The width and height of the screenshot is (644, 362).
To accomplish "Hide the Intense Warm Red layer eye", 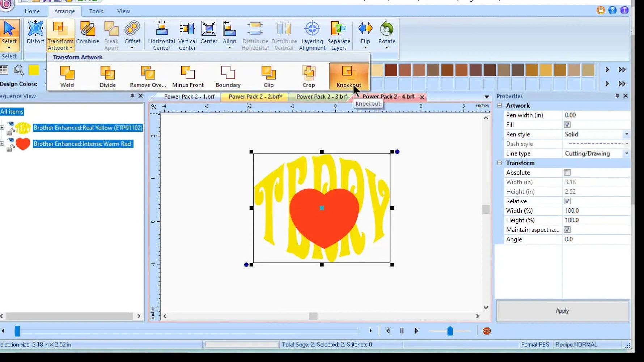I will coord(10,140).
